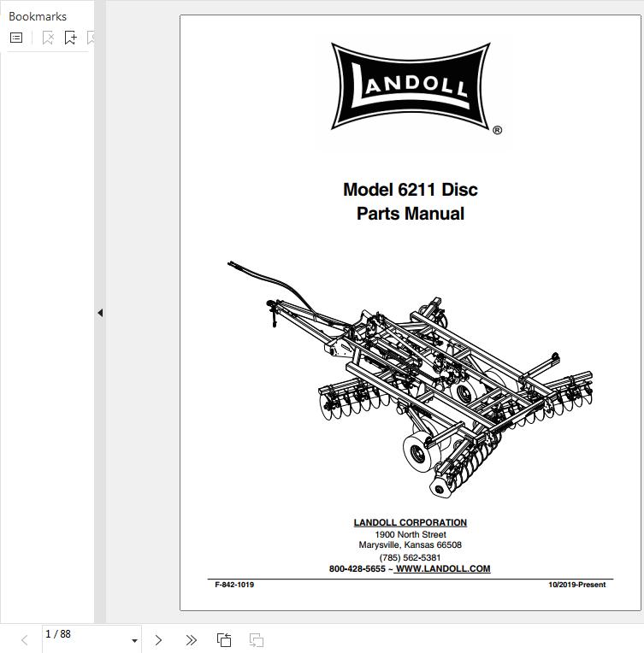This screenshot has height=653, width=644.
Task: Click the Model 6211 Disc heading
Action: point(411,190)
